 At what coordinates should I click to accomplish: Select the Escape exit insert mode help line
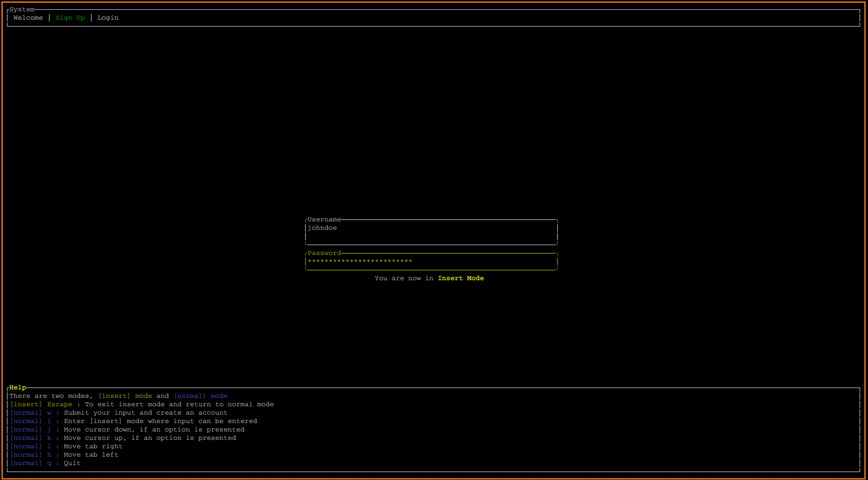pos(142,404)
